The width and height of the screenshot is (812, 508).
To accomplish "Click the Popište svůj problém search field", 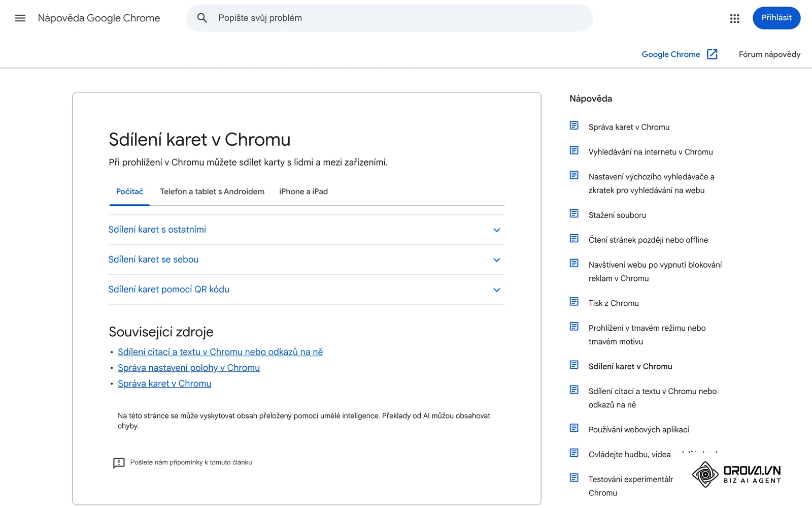I will 390,18.
